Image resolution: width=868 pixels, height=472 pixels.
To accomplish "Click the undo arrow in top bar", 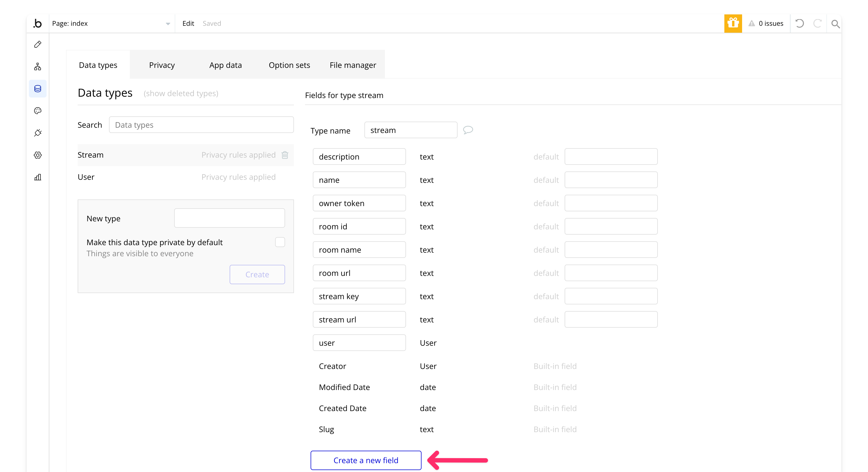I will click(x=800, y=23).
